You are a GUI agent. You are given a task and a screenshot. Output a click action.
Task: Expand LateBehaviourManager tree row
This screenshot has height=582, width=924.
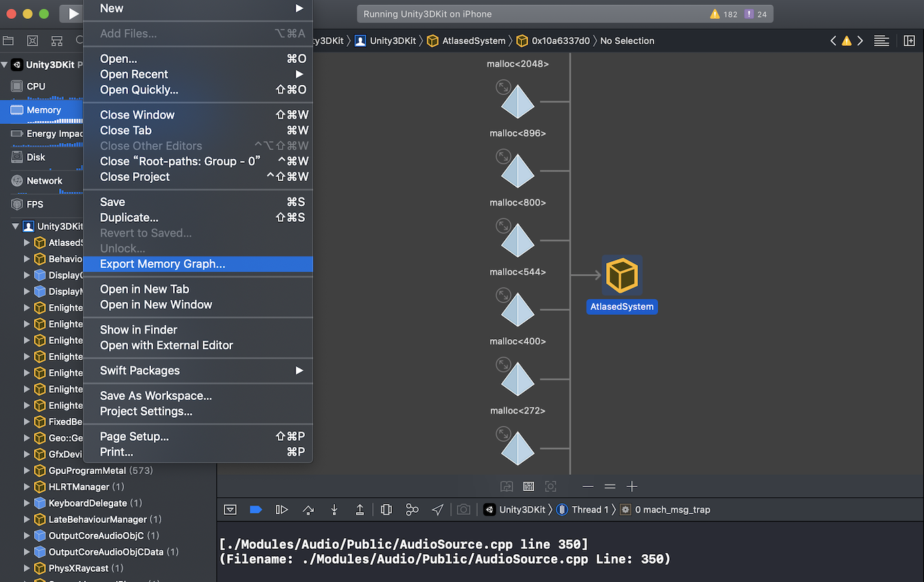pos(27,519)
